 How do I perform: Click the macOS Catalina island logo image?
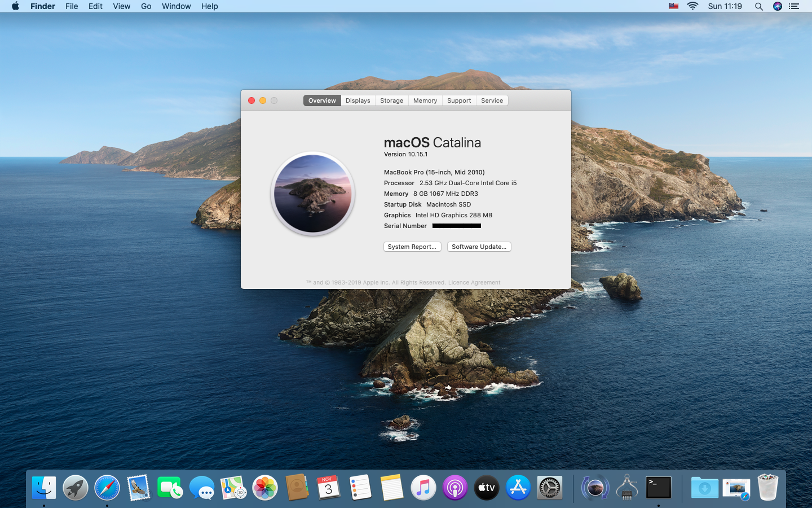click(x=313, y=194)
